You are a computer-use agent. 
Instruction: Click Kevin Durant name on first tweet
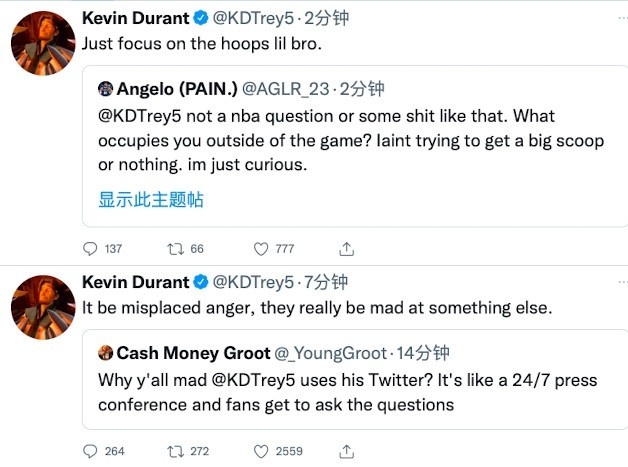135,17
